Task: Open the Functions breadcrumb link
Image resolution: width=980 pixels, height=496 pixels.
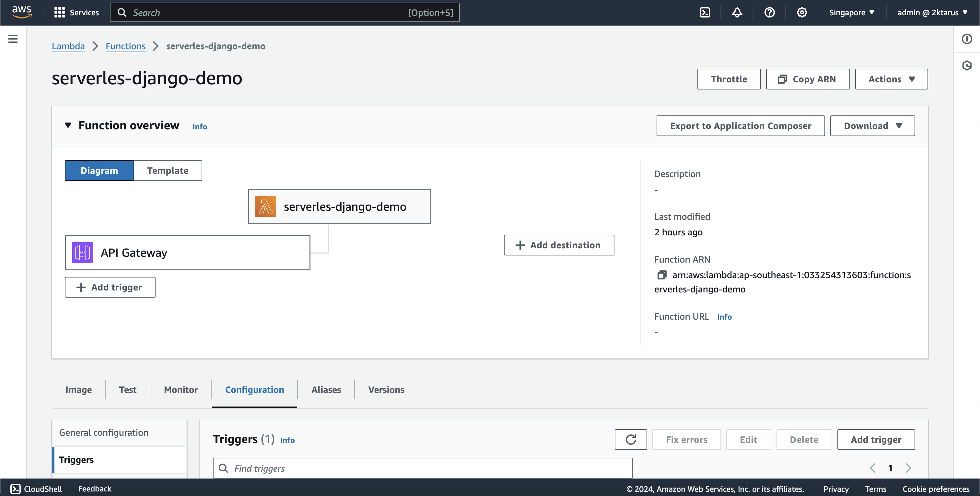Action: (x=125, y=46)
